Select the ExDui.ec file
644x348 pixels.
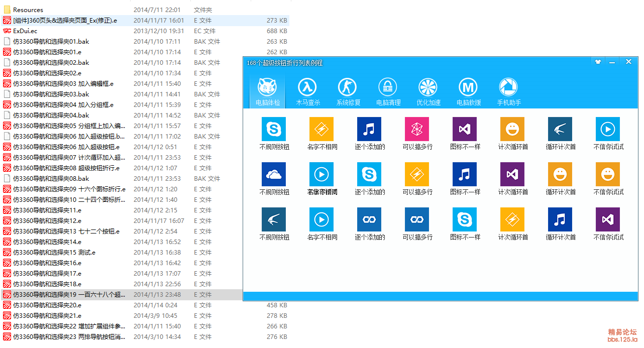[25, 31]
